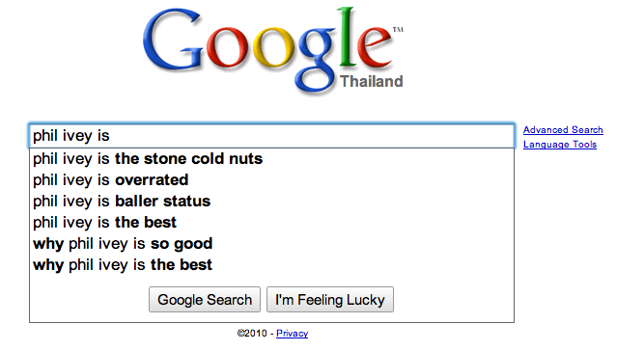
Task: Click the green letter l of the Google logo
Action: pos(347,37)
